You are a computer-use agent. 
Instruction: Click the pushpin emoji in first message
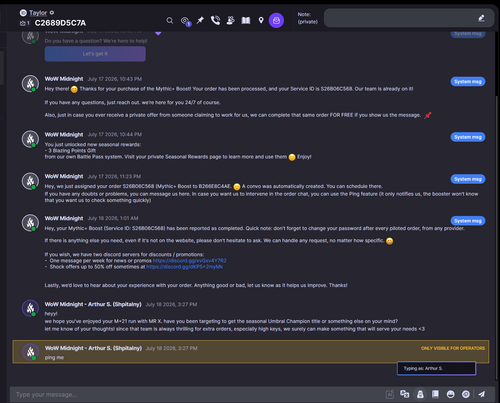(428, 115)
